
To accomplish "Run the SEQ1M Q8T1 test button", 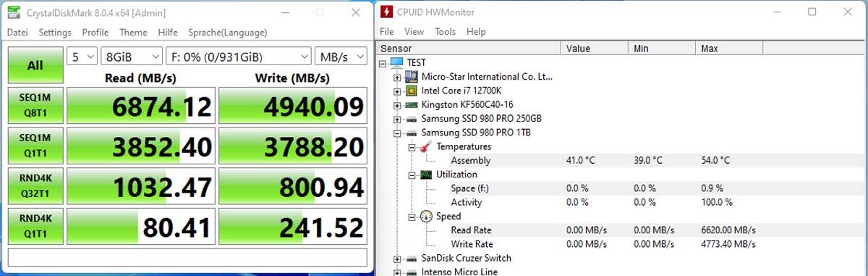I will [35, 106].
